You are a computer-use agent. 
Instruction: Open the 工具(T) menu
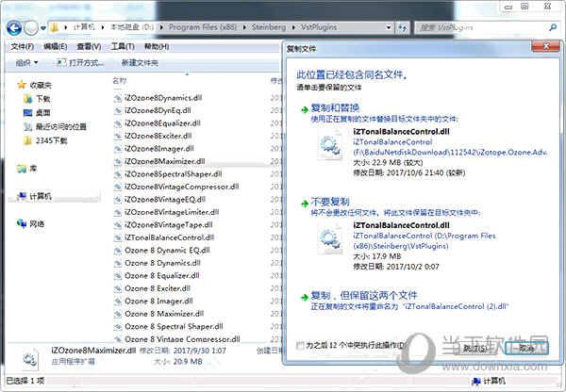pyautogui.click(x=123, y=46)
